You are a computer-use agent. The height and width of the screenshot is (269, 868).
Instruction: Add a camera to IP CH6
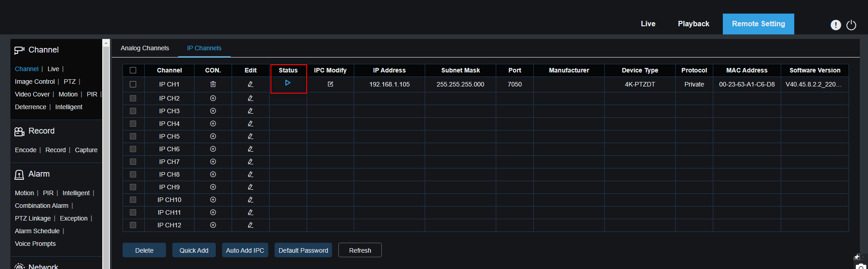point(213,149)
